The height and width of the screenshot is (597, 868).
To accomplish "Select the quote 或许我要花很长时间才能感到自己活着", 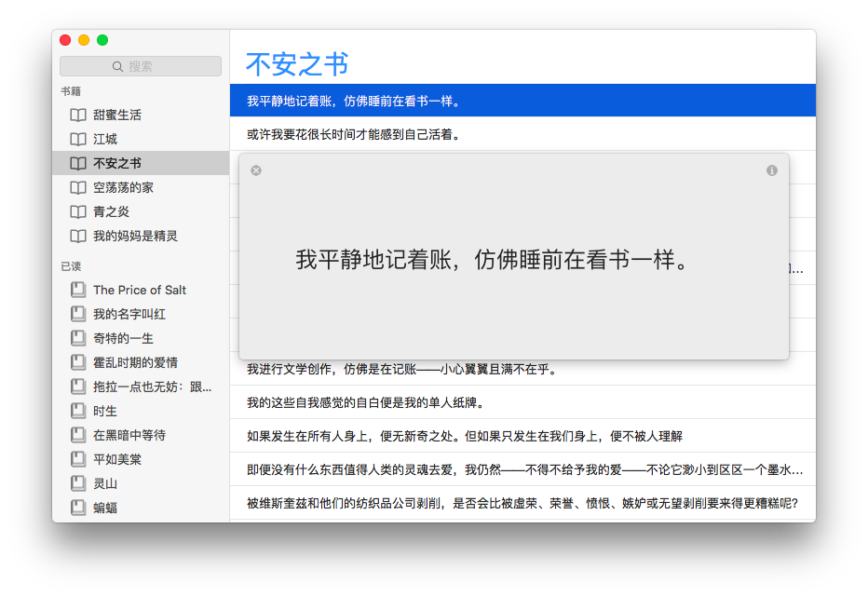I will point(522,134).
